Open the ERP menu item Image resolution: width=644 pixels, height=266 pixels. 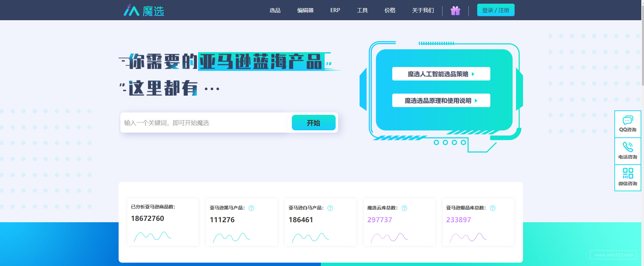coord(335,10)
